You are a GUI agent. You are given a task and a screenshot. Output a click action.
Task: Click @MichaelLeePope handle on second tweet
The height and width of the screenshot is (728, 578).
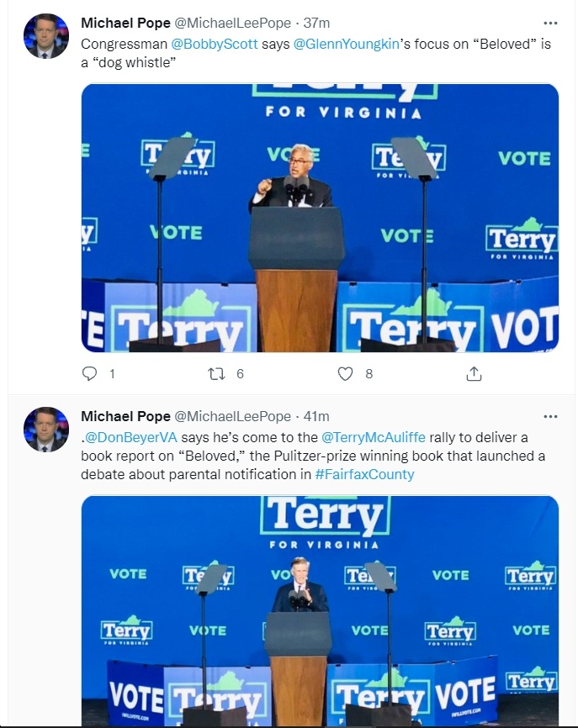pyautogui.click(x=232, y=416)
